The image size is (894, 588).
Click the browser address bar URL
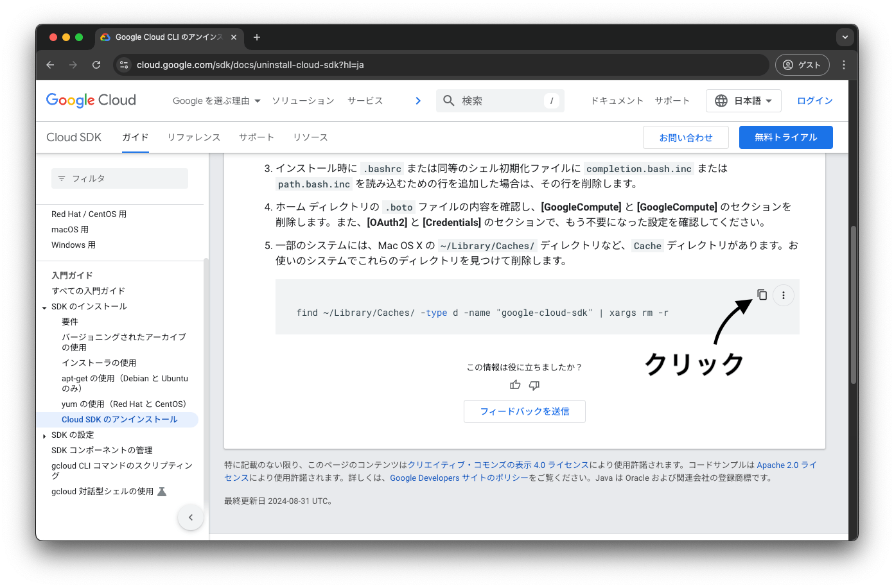(250, 65)
